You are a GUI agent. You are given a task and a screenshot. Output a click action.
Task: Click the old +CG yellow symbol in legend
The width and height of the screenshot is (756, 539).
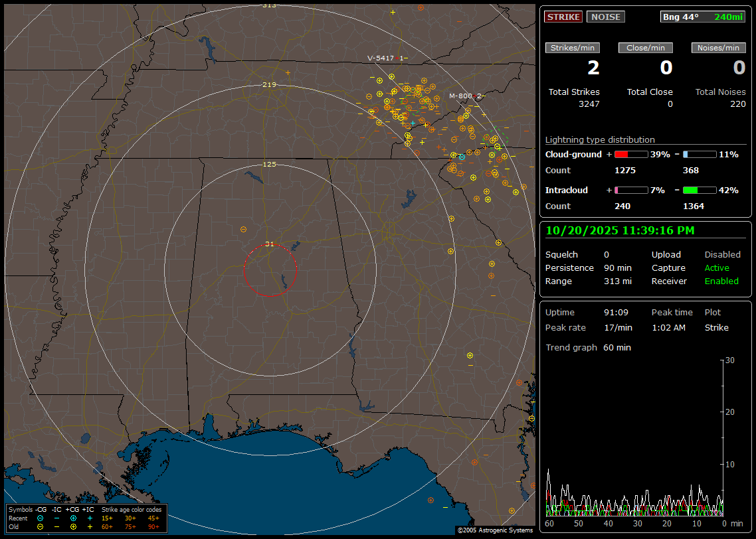coord(73,526)
